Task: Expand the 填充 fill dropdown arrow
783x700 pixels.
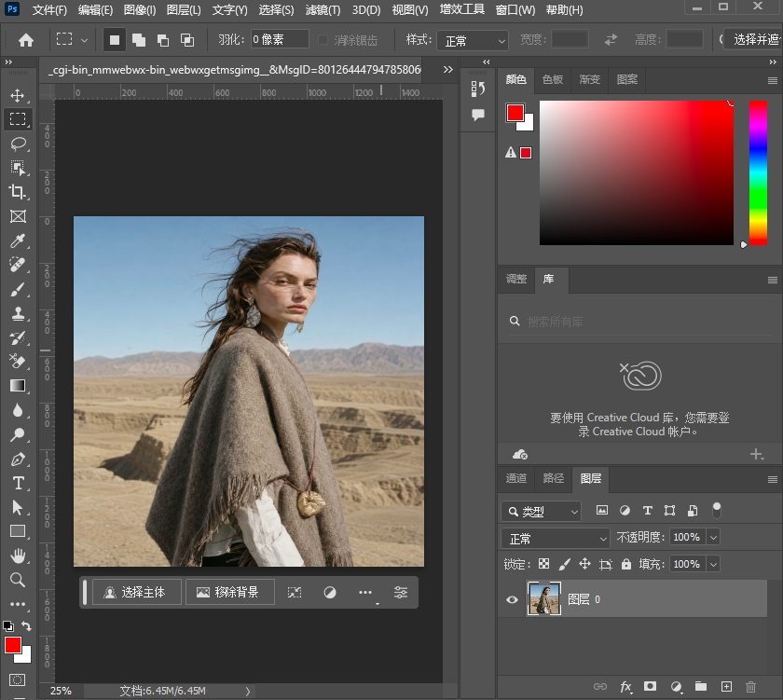Action: 714,565
